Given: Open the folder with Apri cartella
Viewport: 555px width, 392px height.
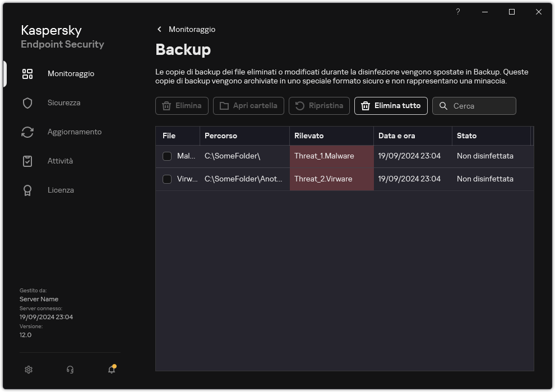Looking at the screenshot, I should click(248, 106).
